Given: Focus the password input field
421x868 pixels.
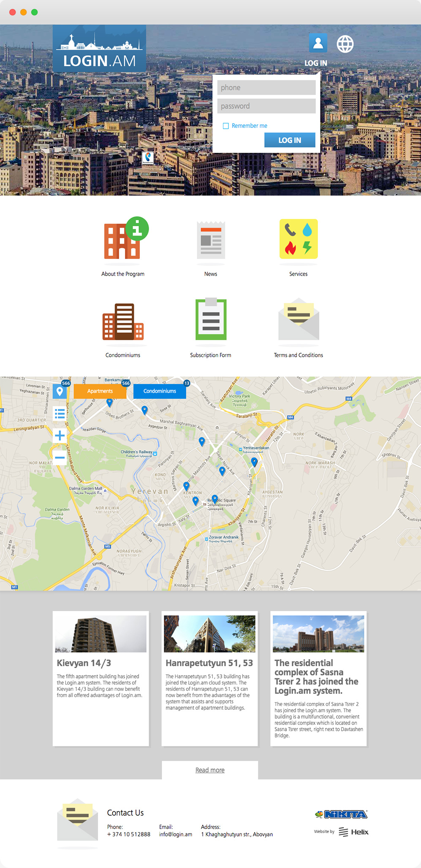Looking at the screenshot, I should click(266, 106).
